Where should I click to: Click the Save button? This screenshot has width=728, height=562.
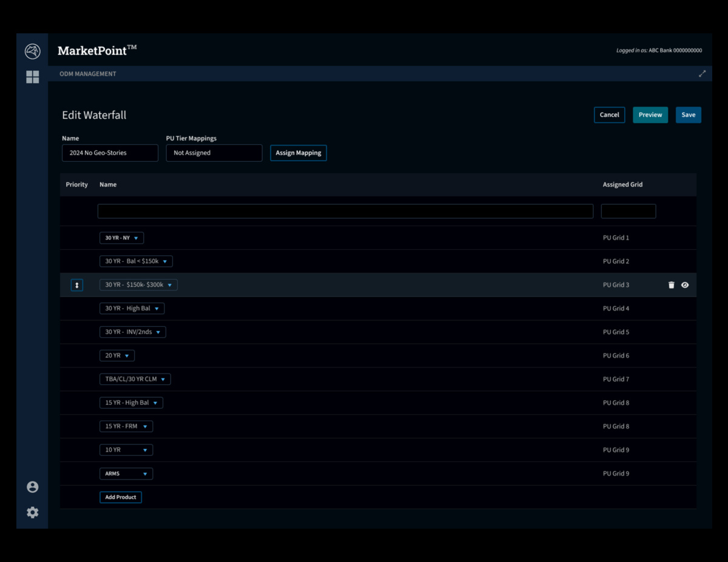(x=688, y=115)
